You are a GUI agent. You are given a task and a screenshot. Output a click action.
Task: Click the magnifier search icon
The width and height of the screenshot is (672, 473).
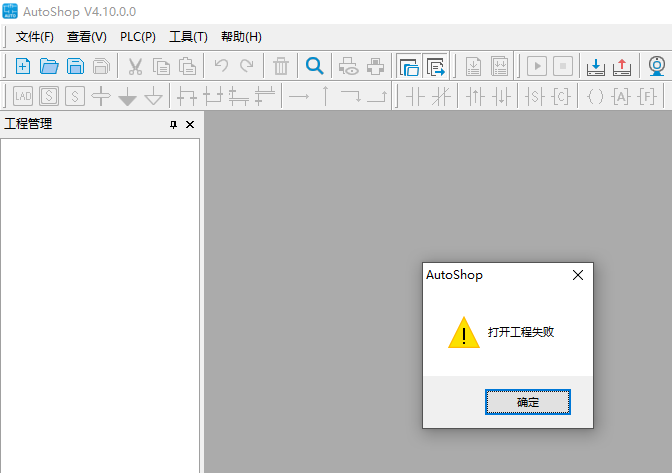(314, 67)
